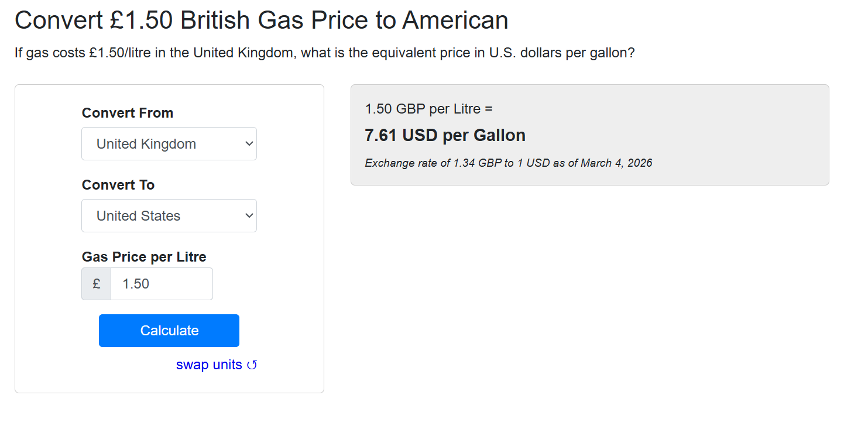
Task: Click the 'Gas Price per Litre' label
Action: click(144, 257)
